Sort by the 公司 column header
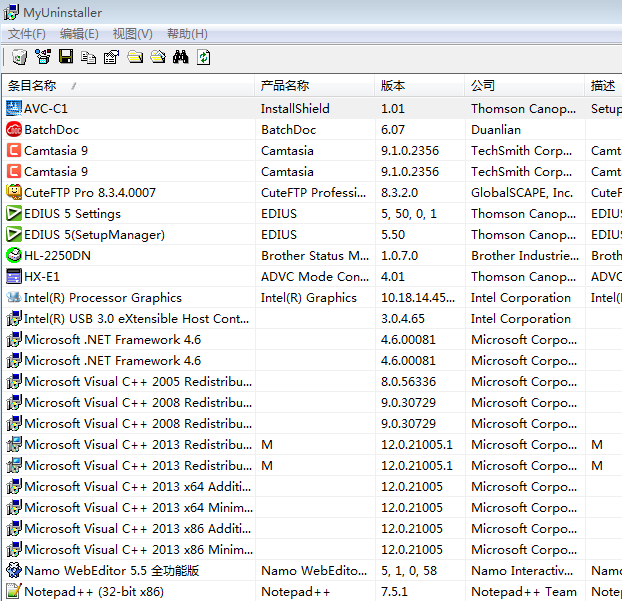This screenshot has height=601, width=622. (x=525, y=86)
